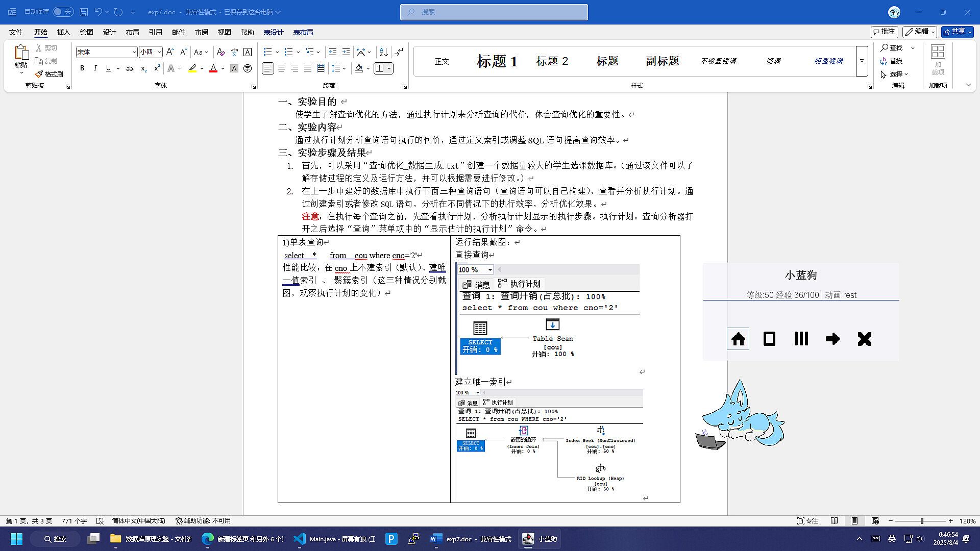The height and width of the screenshot is (551, 980).
Task: Toggle italic formatting
Action: coord(95,68)
